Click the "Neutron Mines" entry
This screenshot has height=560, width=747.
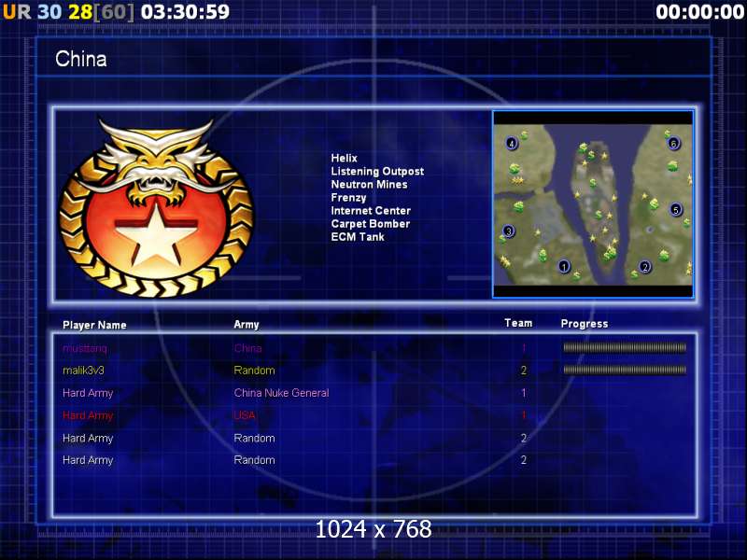pos(369,184)
